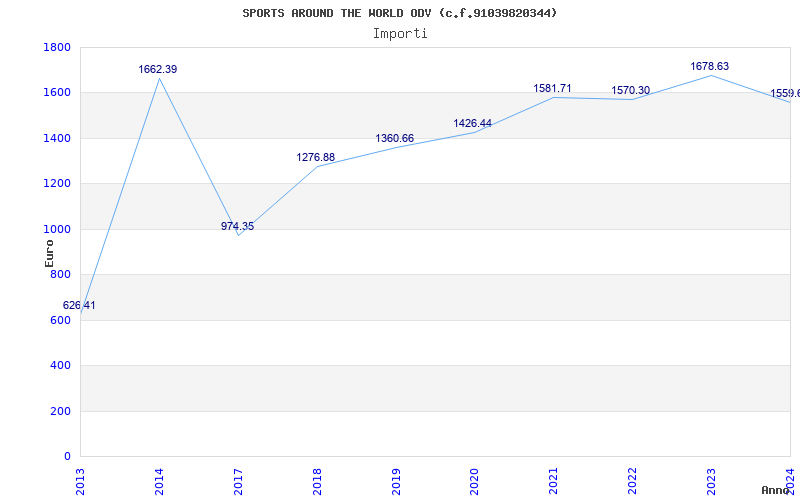The image size is (800, 500).
Task: Click the 0 y-axis tick label
Action: [67, 457]
